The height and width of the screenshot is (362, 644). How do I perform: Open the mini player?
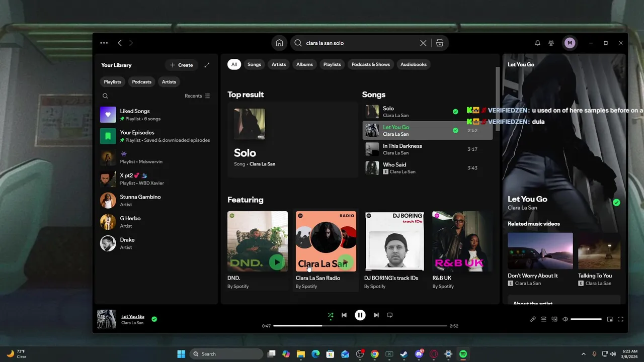point(610,319)
